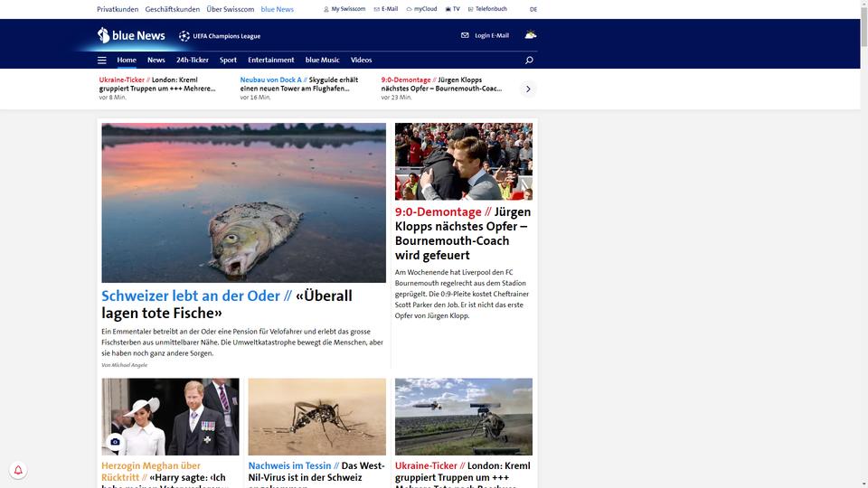Open Nachweis im Tessin headline

coord(316,474)
